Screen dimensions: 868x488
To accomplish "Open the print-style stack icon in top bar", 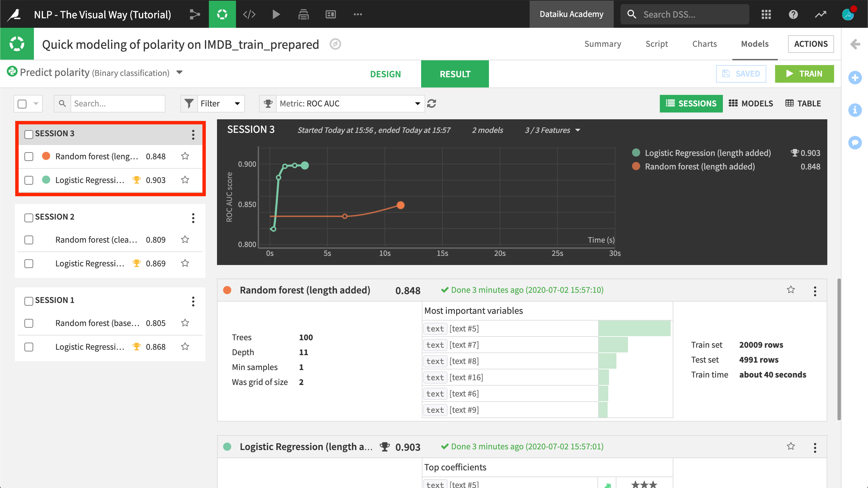I will pyautogui.click(x=303, y=14).
